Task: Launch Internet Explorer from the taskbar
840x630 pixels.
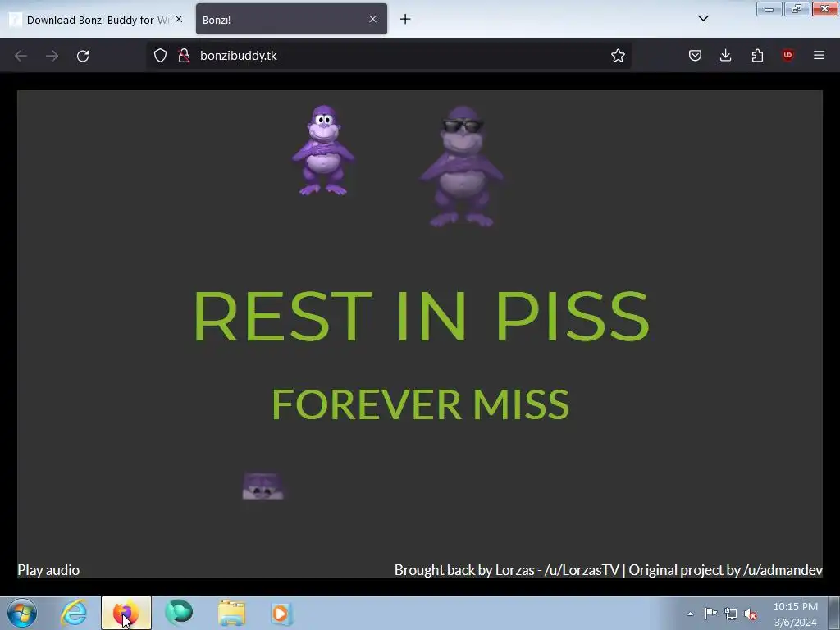Action: click(x=74, y=614)
